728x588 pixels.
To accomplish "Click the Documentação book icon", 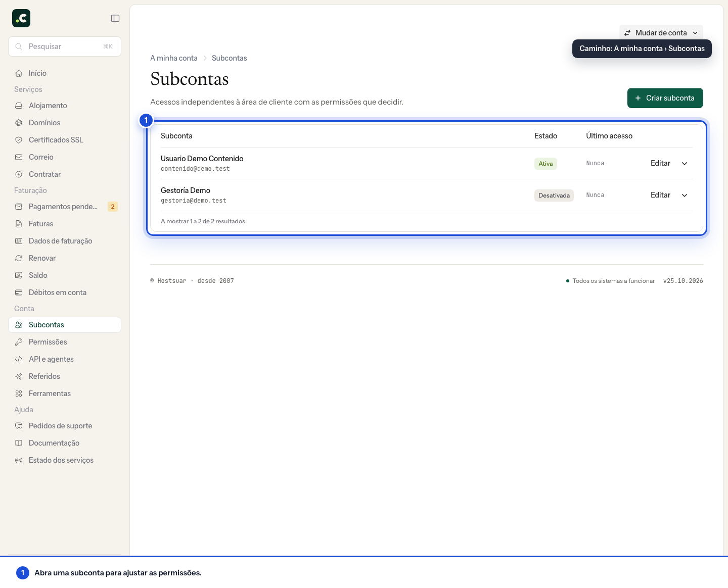I will click(19, 443).
